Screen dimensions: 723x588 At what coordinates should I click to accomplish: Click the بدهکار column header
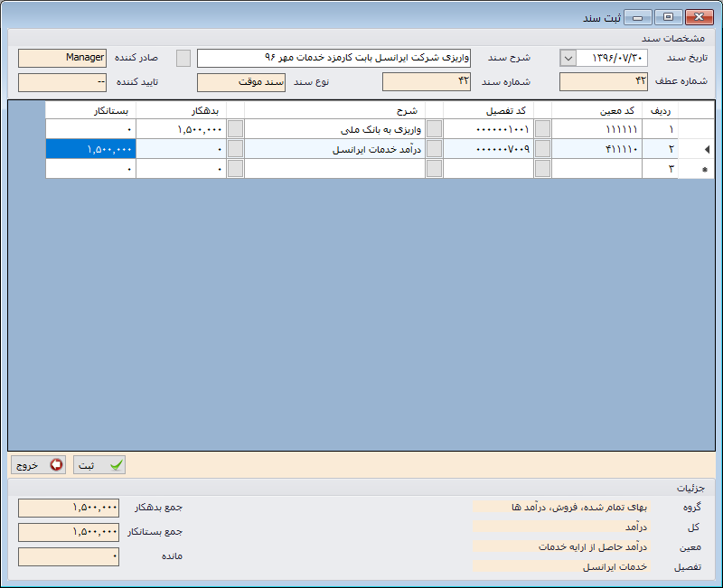coord(182,110)
